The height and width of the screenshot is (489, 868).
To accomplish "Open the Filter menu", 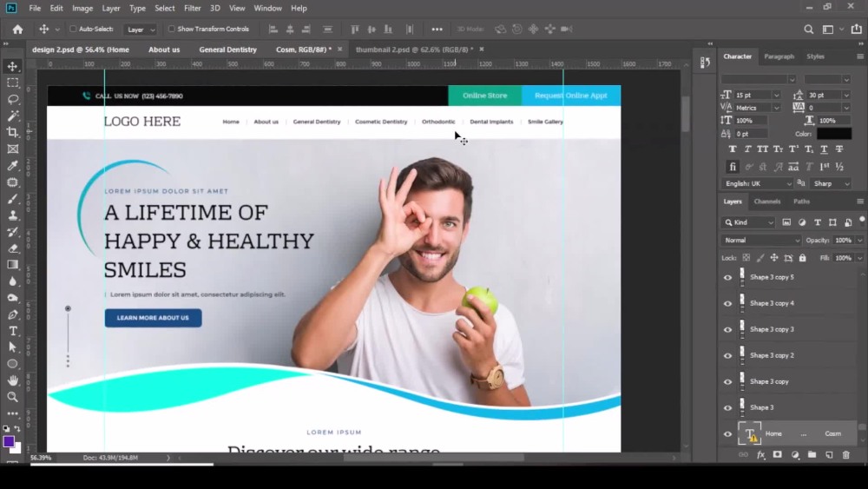I will (x=192, y=9).
